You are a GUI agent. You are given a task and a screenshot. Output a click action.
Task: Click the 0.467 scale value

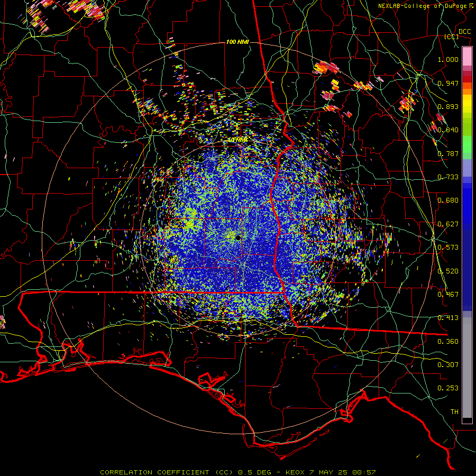[448, 295]
